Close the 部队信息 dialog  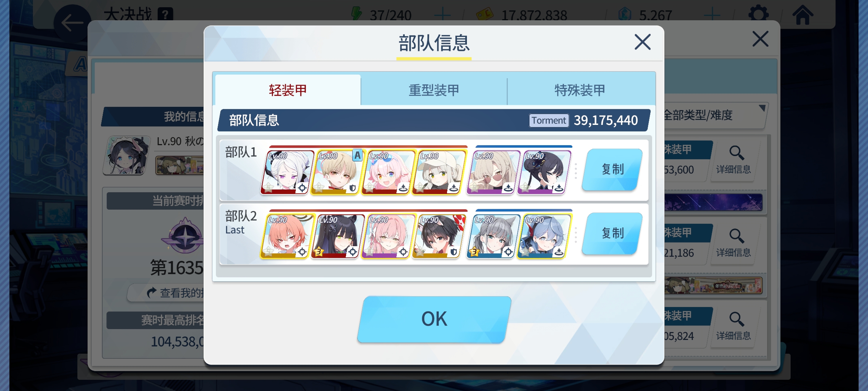[x=643, y=42]
